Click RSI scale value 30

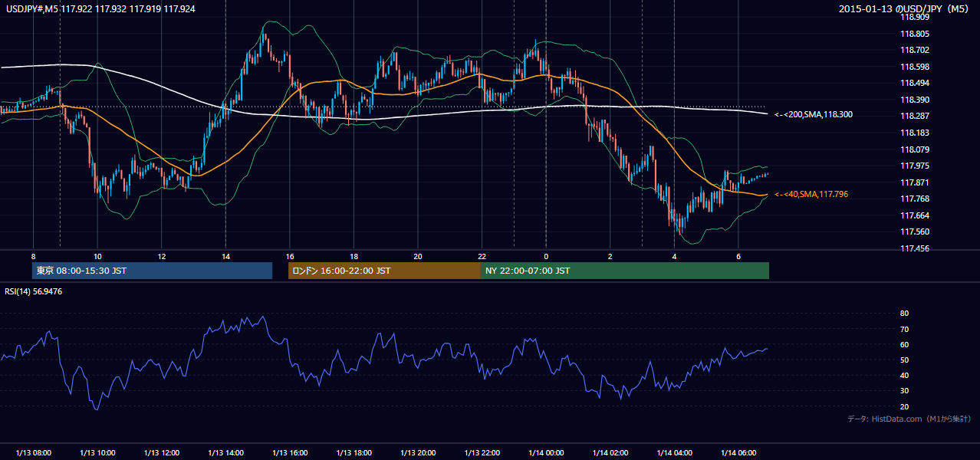pyautogui.click(x=904, y=391)
